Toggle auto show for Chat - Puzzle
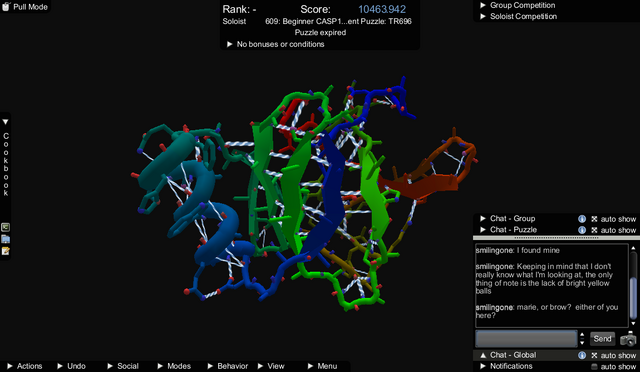640x372 pixels. pyautogui.click(x=594, y=230)
